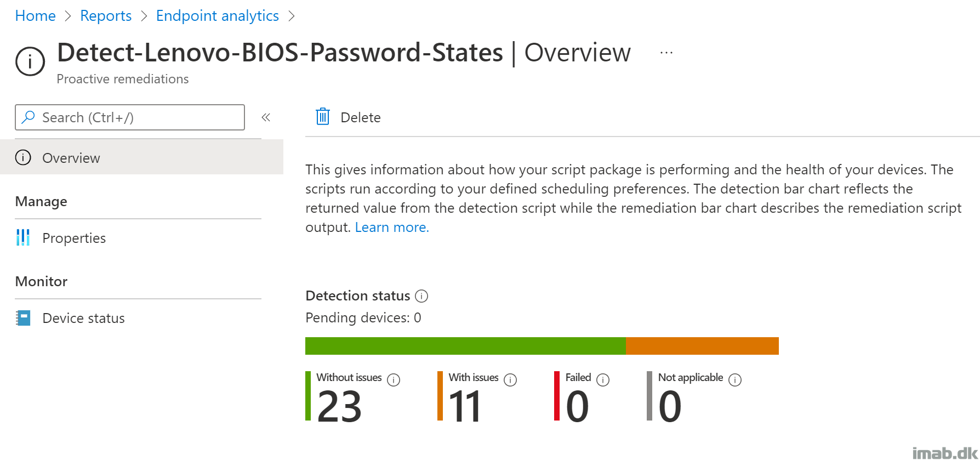
Task: Click into the Search (Ctrl+/) field
Action: (130, 117)
